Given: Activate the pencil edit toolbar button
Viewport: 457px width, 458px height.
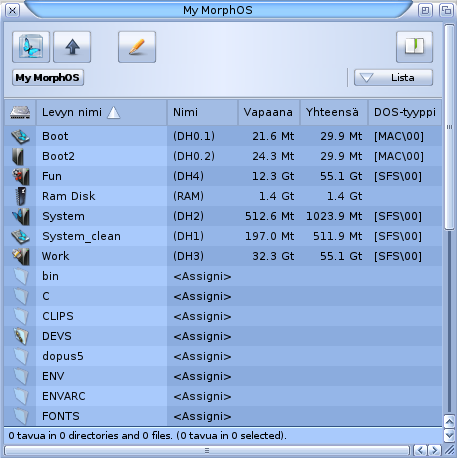Looking at the screenshot, I should (x=137, y=47).
